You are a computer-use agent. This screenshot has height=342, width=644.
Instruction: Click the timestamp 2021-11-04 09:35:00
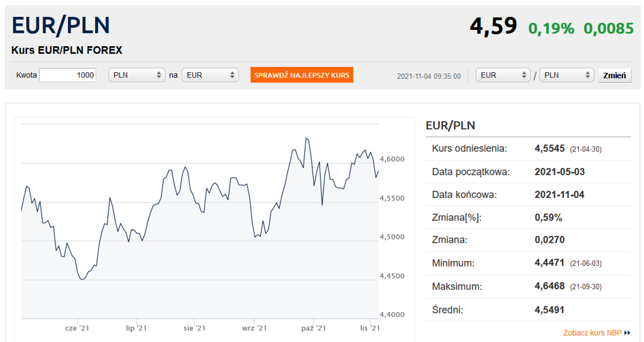(x=429, y=76)
